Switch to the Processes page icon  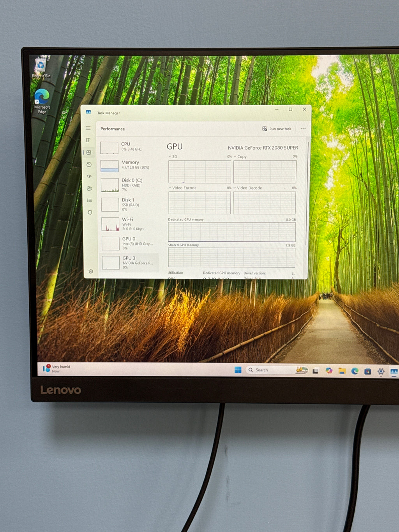pyautogui.click(x=88, y=140)
